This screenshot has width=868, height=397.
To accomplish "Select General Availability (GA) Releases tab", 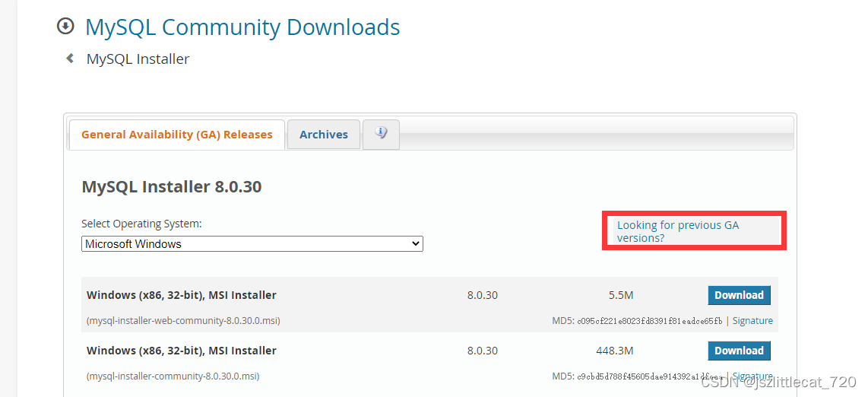I will [176, 135].
